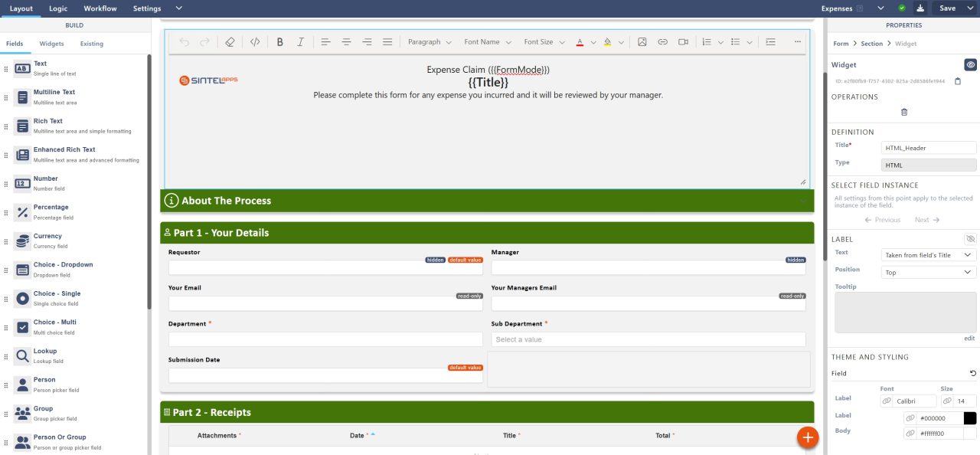Image resolution: width=980 pixels, height=455 pixels.
Task: Switch to Widgets build tab
Action: click(x=52, y=44)
